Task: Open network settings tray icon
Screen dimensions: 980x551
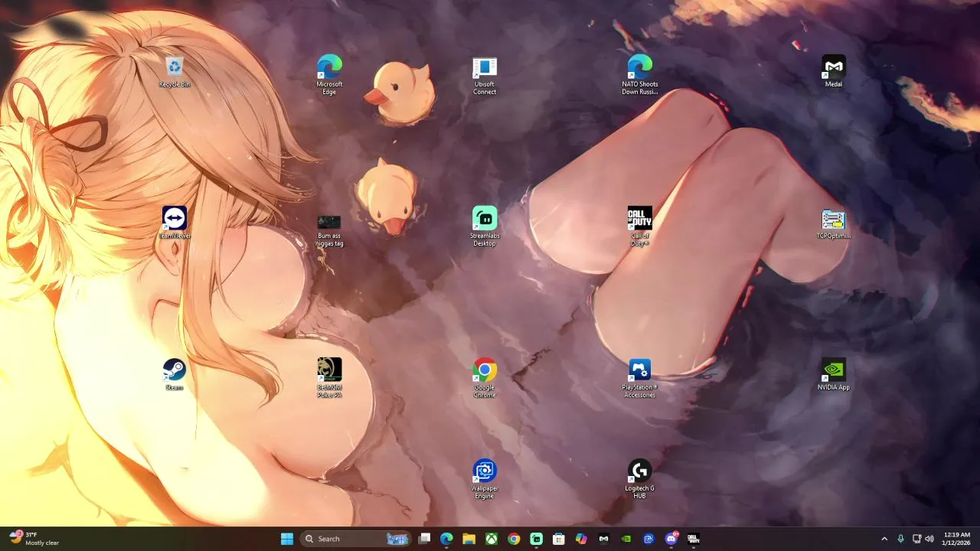Action: click(916, 539)
